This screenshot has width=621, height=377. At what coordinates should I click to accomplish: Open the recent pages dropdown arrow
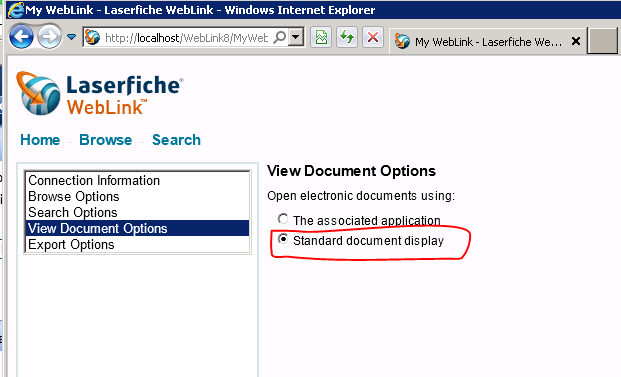click(71, 37)
